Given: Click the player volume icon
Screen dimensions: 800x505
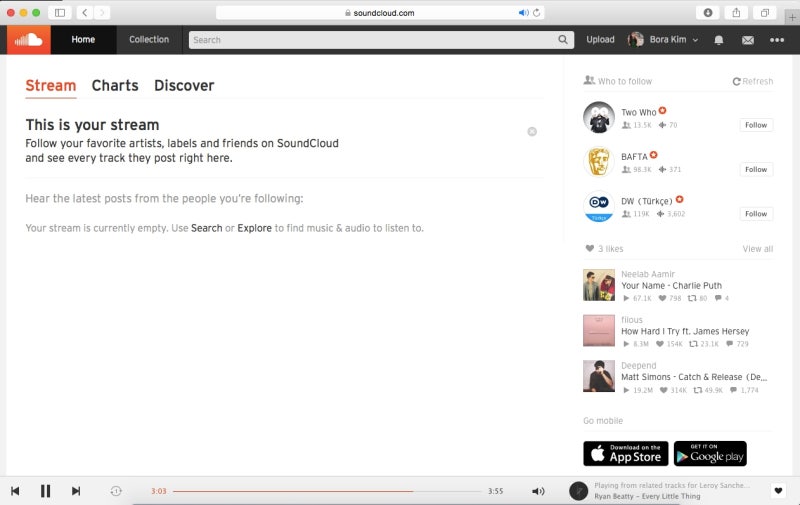Looking at the screenshot, I should pyautogui.click(x=538, y=491).
